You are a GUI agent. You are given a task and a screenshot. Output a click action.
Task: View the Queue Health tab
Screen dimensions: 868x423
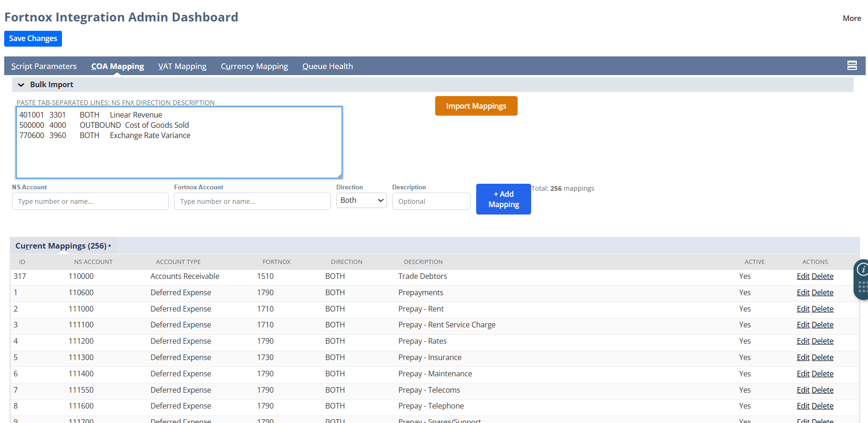[328, 66]
